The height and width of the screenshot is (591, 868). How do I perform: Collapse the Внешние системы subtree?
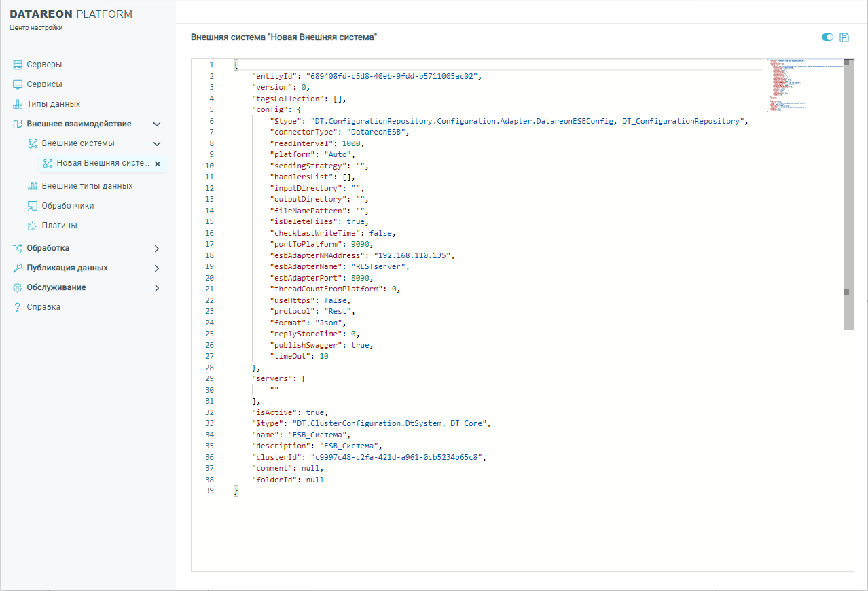pyautogui.click(x=157, y=144)
